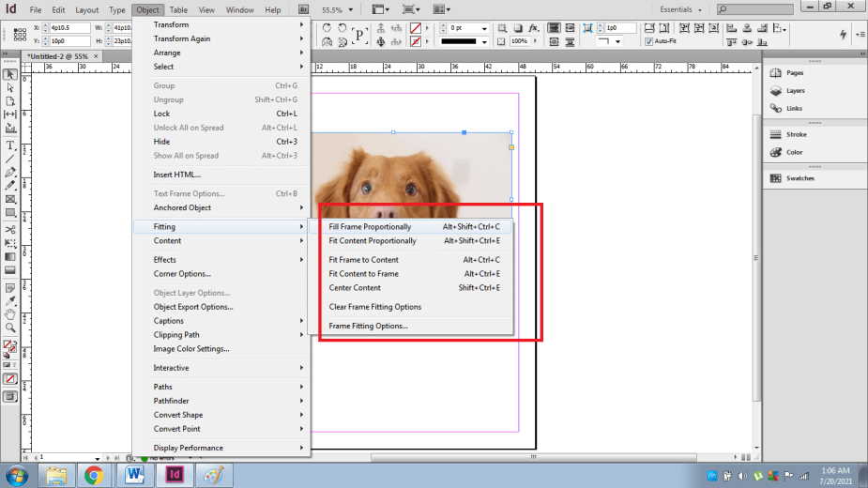Choose the Direct Selection tool

(x=10, y=87)
